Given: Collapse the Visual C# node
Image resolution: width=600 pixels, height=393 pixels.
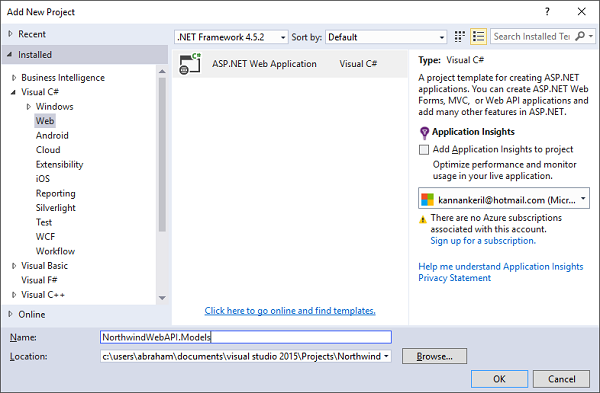Looking at the screenshot, I should click(13, 92).
